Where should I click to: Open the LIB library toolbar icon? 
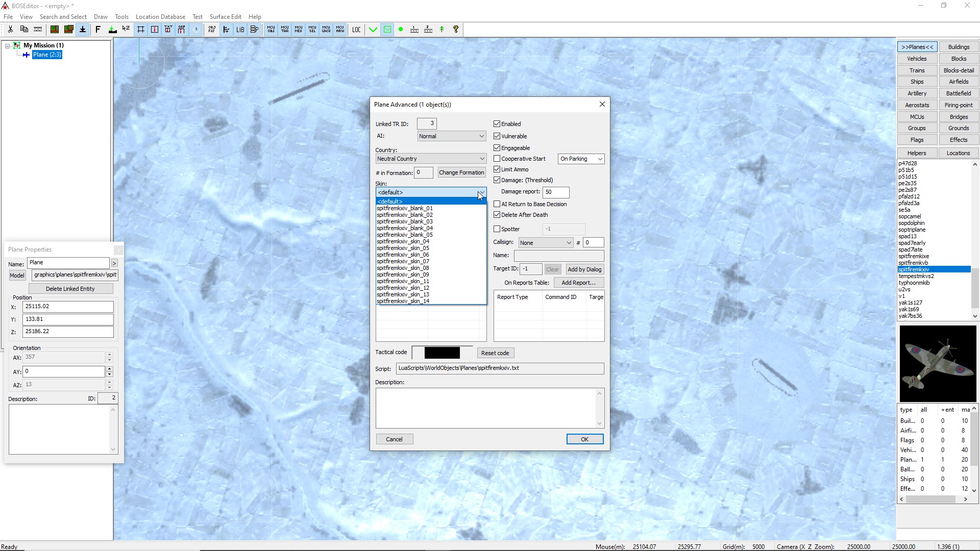point(240,30)
